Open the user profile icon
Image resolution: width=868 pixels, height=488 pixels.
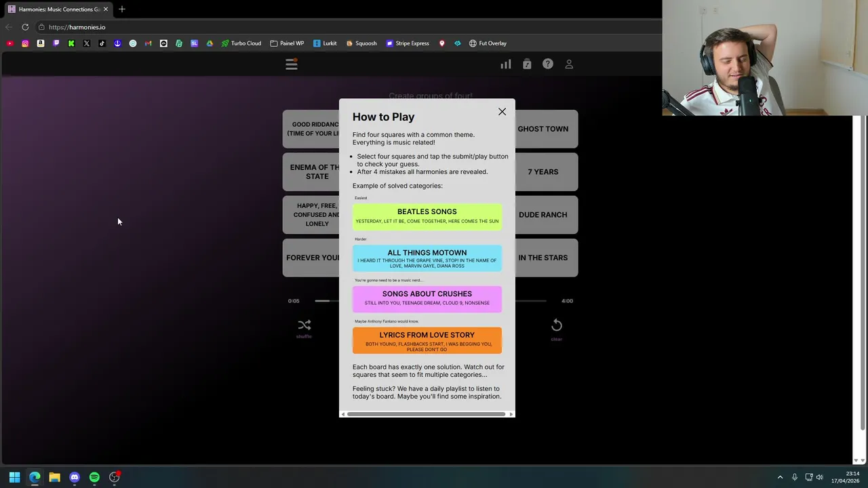569,64
